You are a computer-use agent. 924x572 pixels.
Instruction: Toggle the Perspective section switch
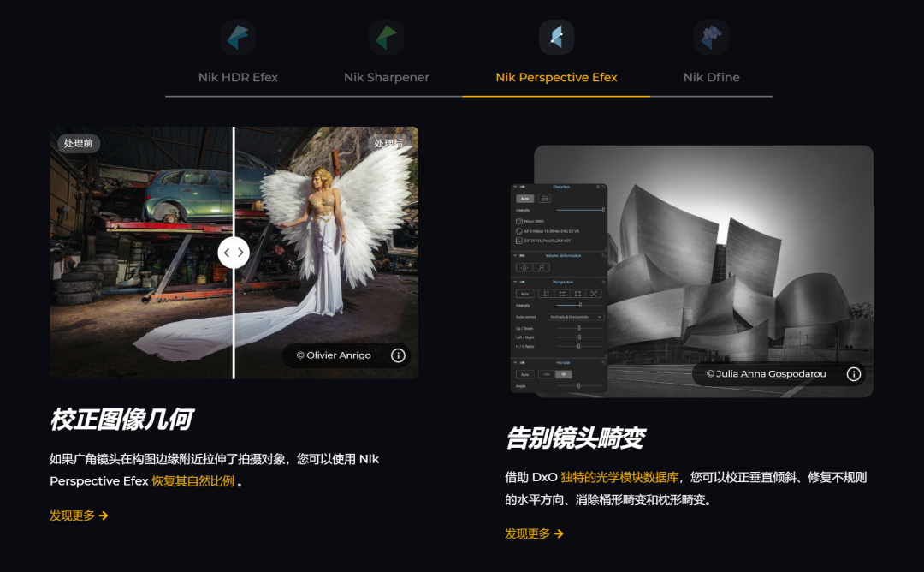pos(522,282)
